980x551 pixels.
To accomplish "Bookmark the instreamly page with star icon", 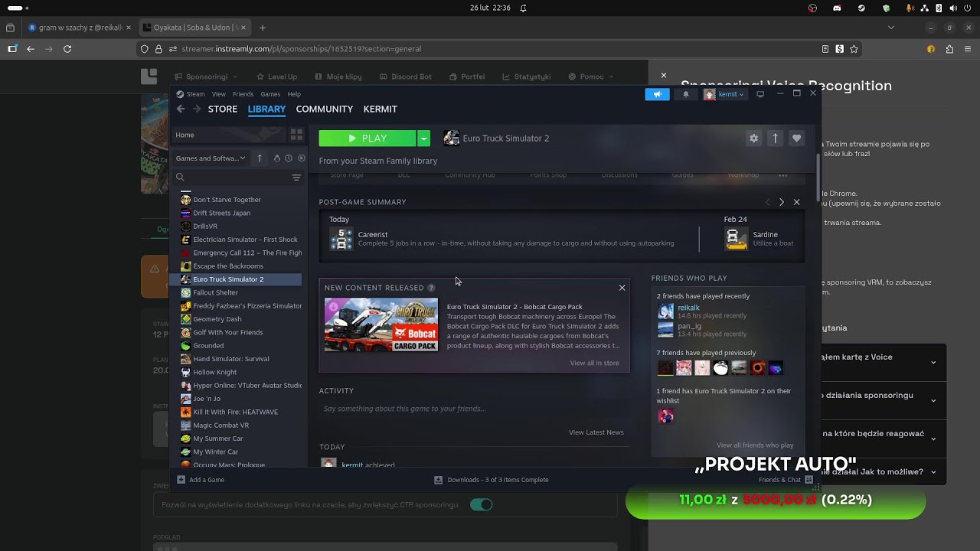I will [x=854, y=49].
